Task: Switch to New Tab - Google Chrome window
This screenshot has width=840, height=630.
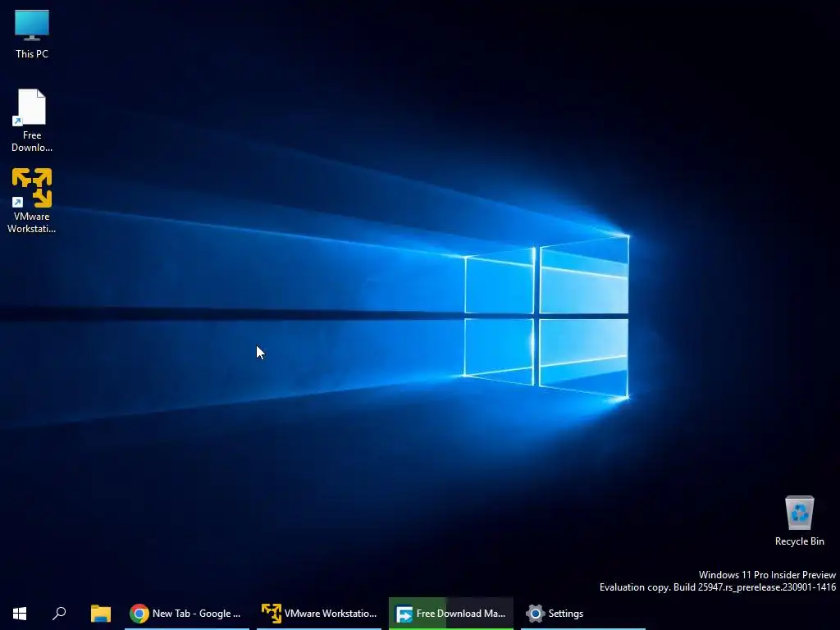Action: click(186, 614)
